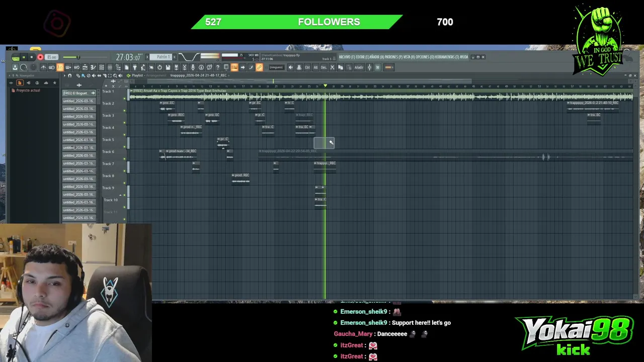The height and width of the screenshot is (362, 644).
Task: Open the OPCIONES menu
Action: [x=425, y=57]
